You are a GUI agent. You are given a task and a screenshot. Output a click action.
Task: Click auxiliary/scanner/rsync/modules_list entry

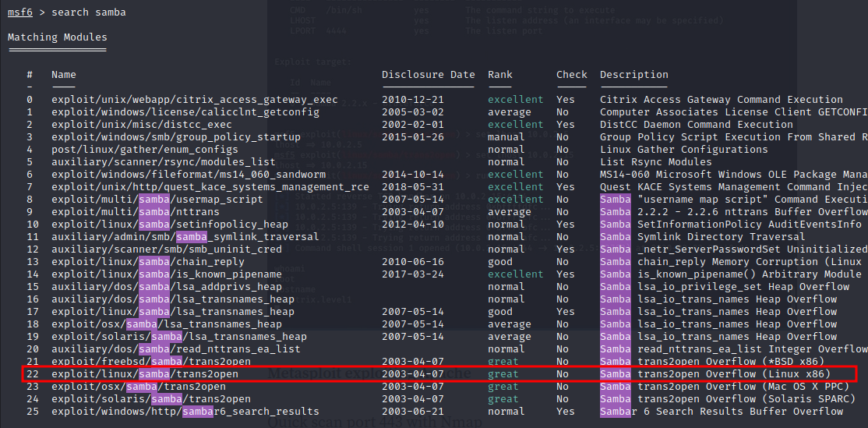click(164, 161)
